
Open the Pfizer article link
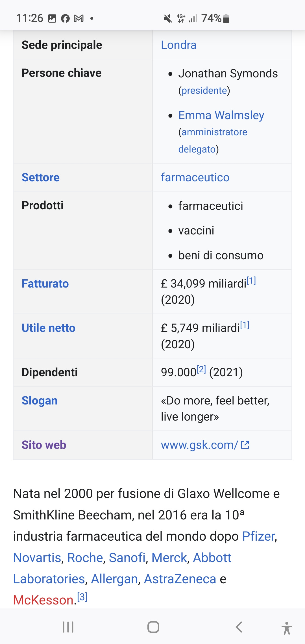[x=259, y=536]
